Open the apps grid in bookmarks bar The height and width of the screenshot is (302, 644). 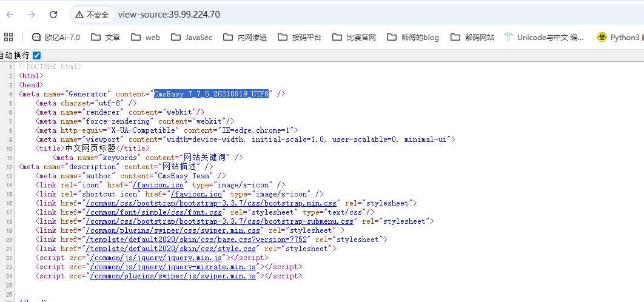pyautogui.click(x=8, y=37)
